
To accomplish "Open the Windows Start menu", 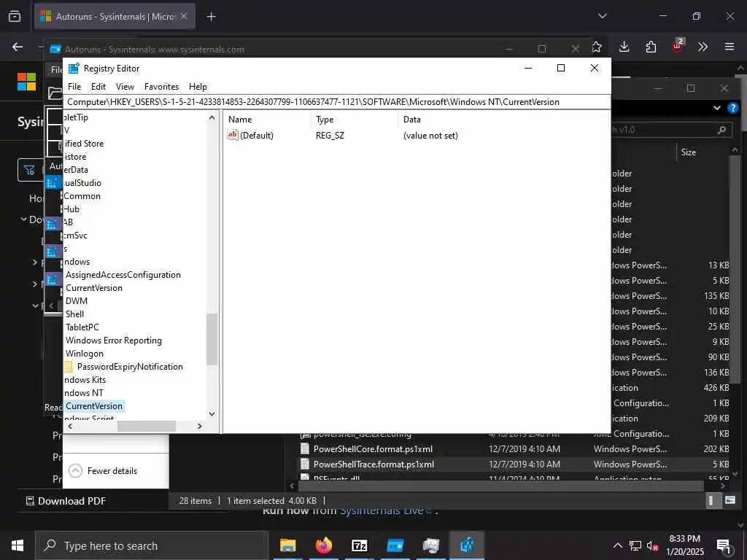I will [x=18, y=545].
